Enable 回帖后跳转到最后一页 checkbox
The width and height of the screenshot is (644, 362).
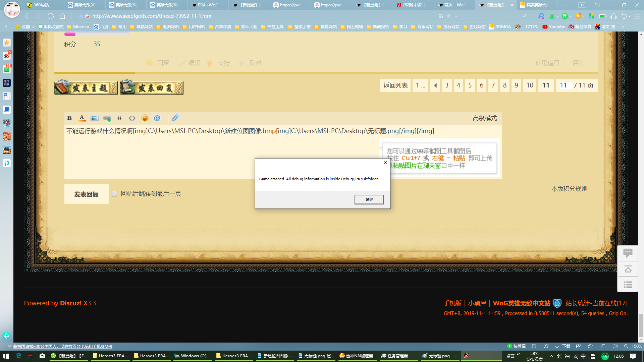(115, 194)
